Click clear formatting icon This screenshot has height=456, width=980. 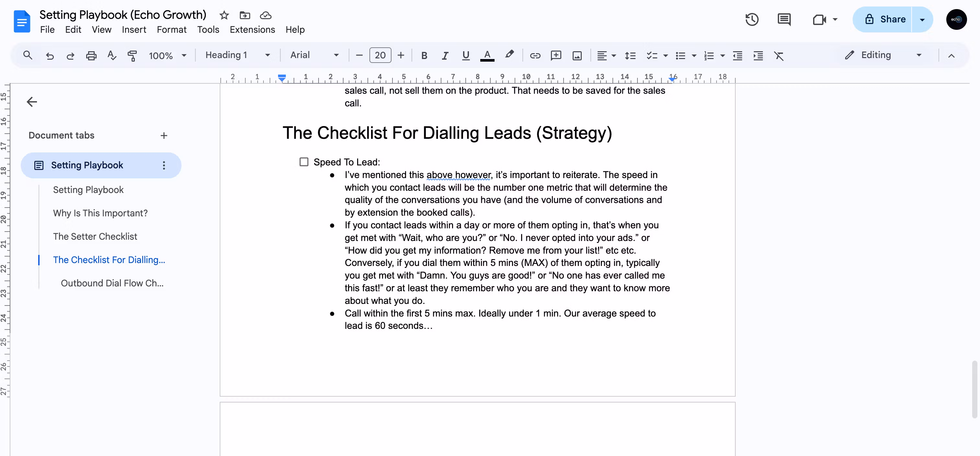[x=779, y=55]
